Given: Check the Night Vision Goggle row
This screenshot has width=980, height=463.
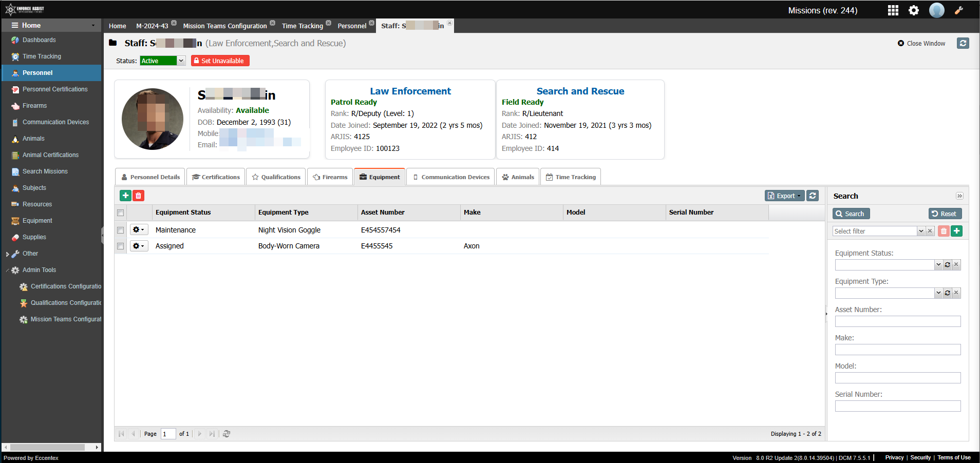Looking at the screenshot, I should pyautogui.click(x=120, y=230).
